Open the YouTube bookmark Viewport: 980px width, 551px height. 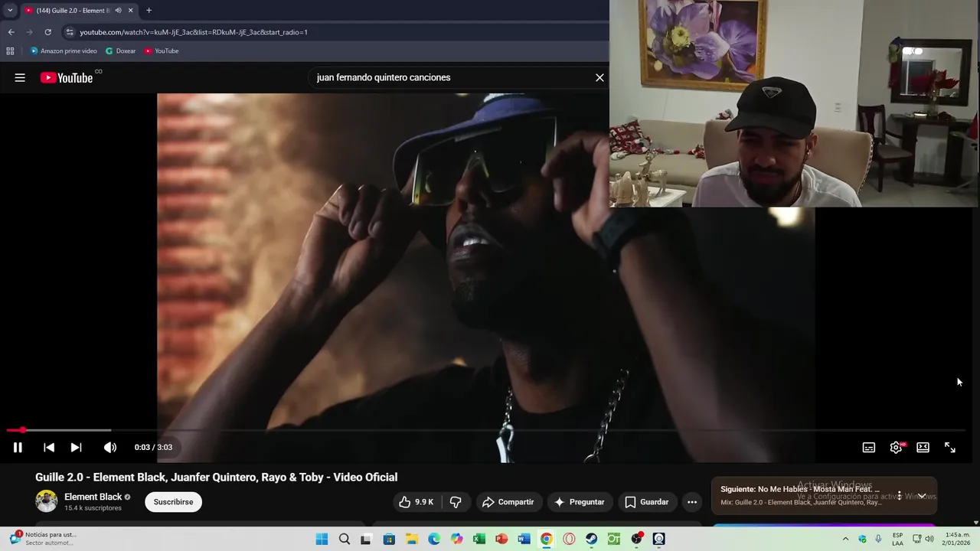pyautogui.click(x=162, y=51)
